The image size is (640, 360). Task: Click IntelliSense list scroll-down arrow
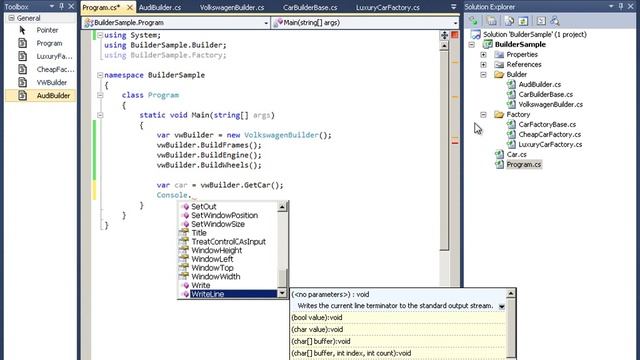pyautogui.click(x=282, y=293)
